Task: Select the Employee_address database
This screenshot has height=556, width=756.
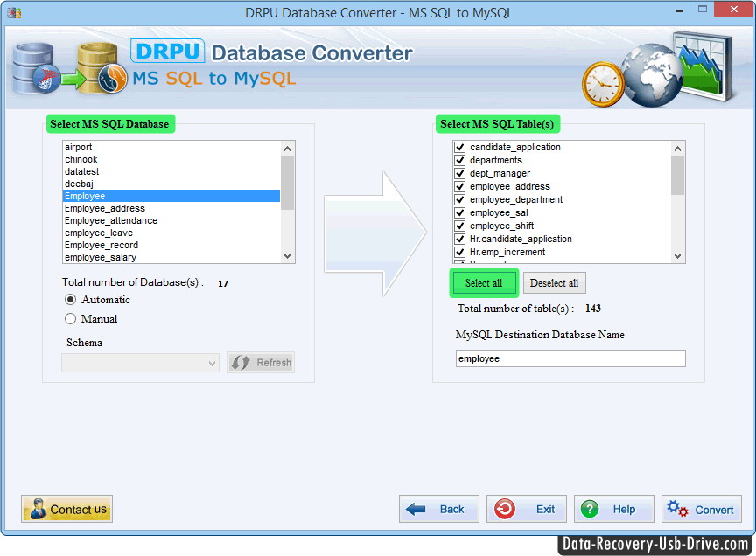Action: 171,208
